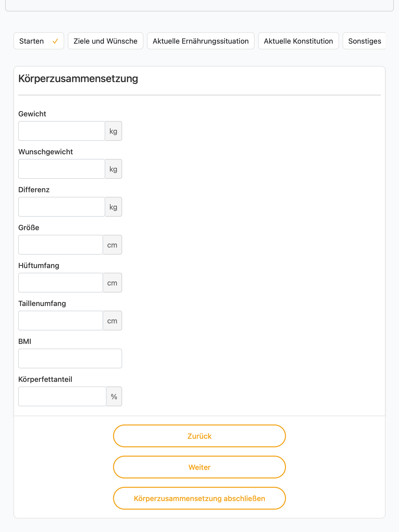Click Körperzusammensetzung abschließen button
Image resolution: width=399 pixels, height=532 pixels.
(199, 498)
